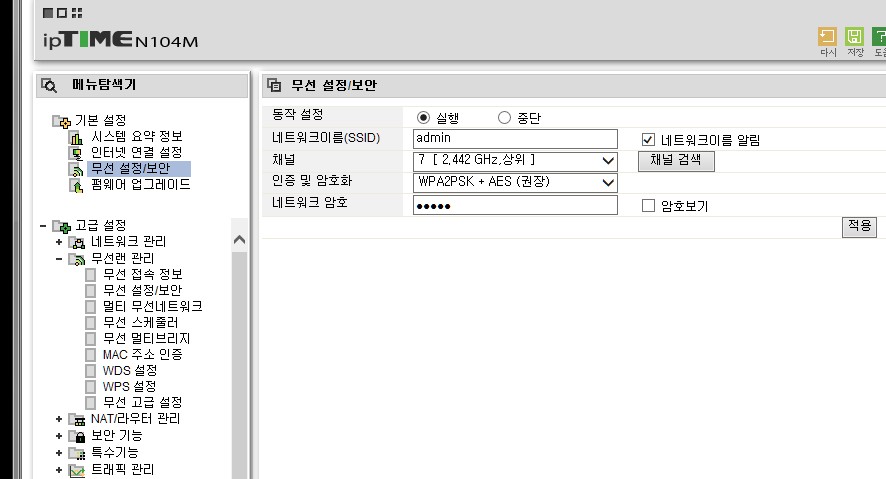This screenshot has height=479, width=886.
Task: Click the page icon next to 무선 설정/보안 title
Action: coord(274,85)
